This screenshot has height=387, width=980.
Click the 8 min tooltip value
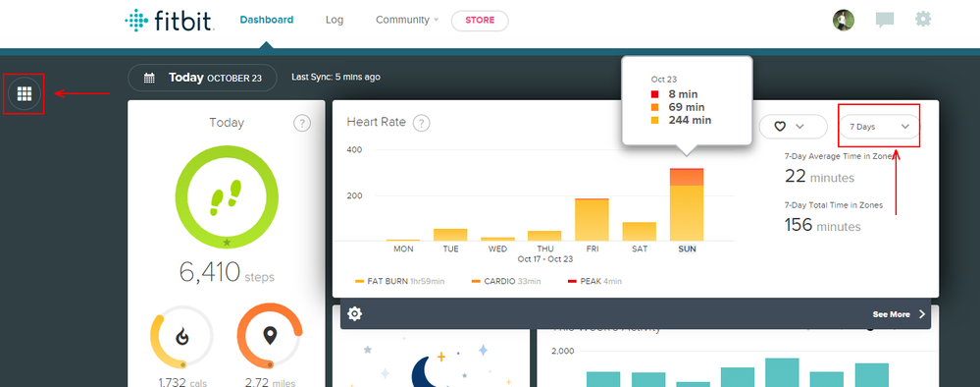pos(684,94)
